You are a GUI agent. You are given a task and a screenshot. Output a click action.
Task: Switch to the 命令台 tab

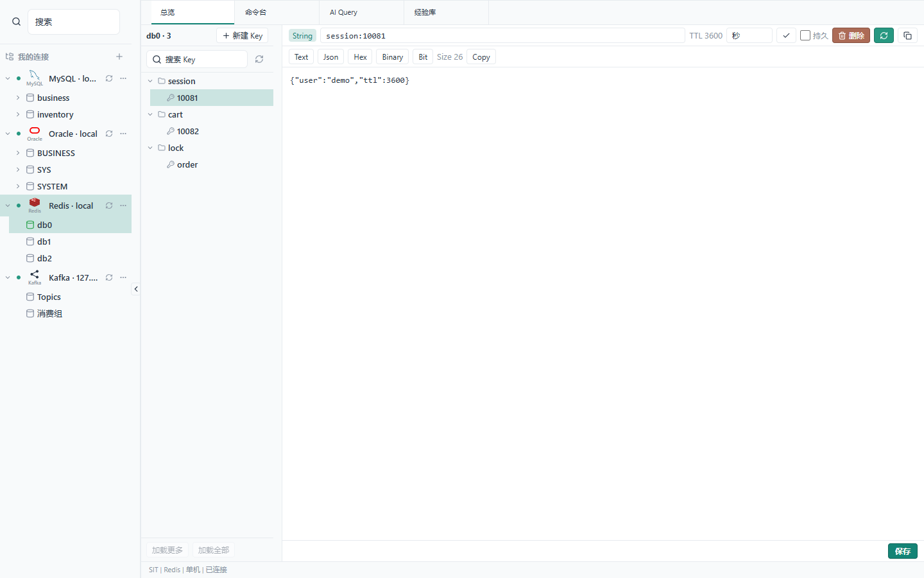point(277,12)
